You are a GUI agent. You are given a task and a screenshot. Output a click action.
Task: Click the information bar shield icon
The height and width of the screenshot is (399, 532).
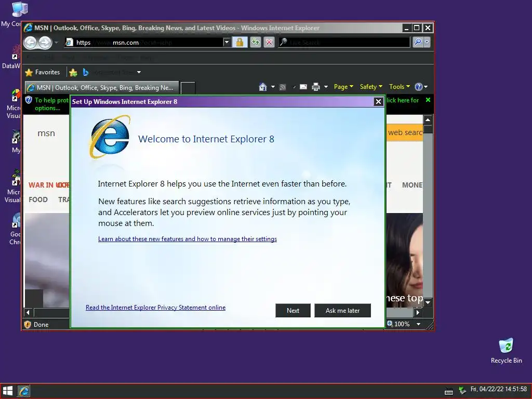[x=29, y=100]
